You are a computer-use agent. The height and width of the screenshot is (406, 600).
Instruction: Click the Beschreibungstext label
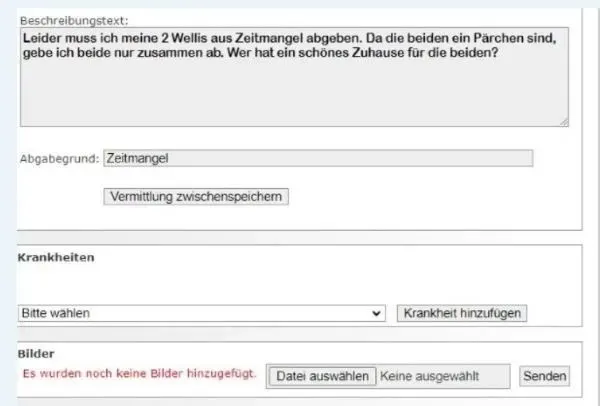coord(74,21)
